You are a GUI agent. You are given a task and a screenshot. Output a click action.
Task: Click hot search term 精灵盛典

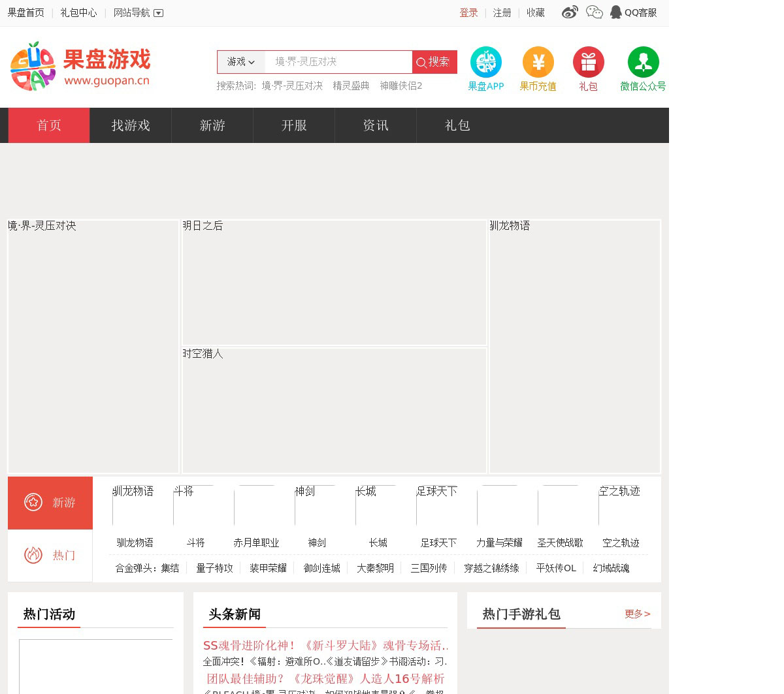[351, 86]
